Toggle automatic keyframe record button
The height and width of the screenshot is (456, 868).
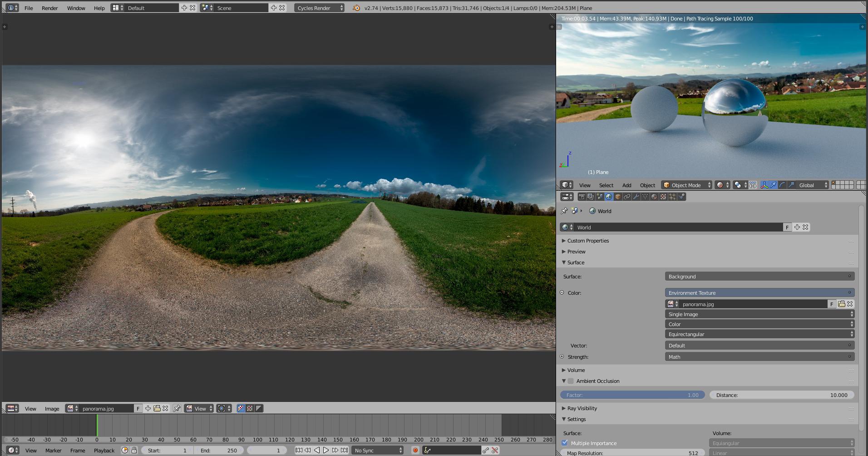[x=415, y=450]
